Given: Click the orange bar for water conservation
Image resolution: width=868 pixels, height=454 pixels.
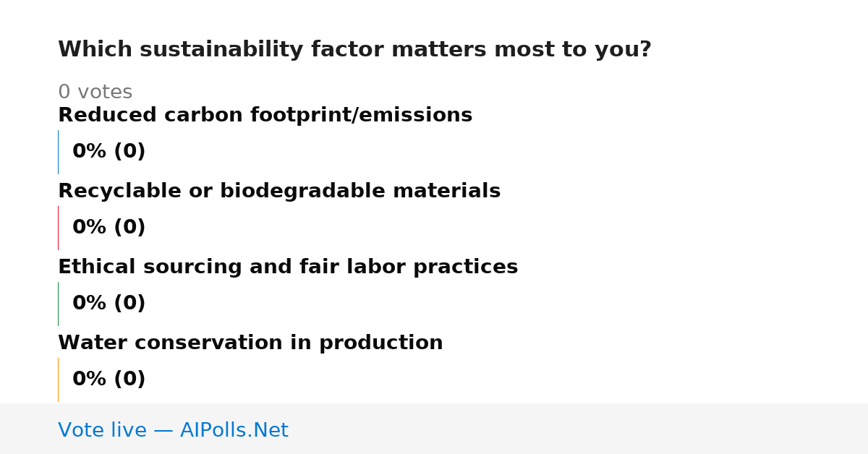Looking at the screenshot, I should point(58,380).
